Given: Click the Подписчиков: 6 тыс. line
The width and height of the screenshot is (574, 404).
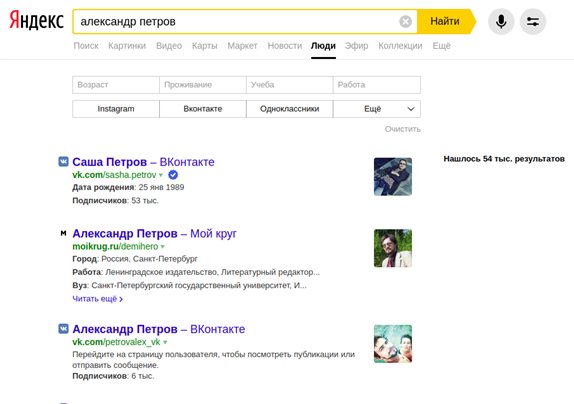Looking at the screenshot, I should pos(113,376).
